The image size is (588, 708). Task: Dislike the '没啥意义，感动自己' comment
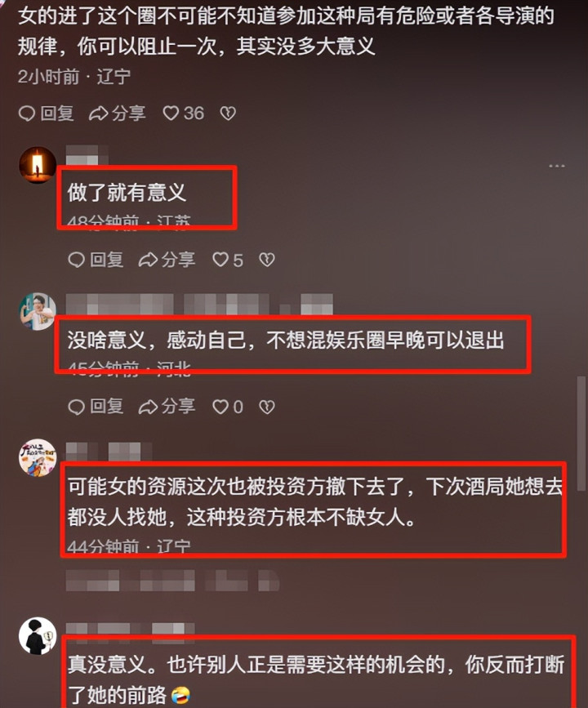266,407
